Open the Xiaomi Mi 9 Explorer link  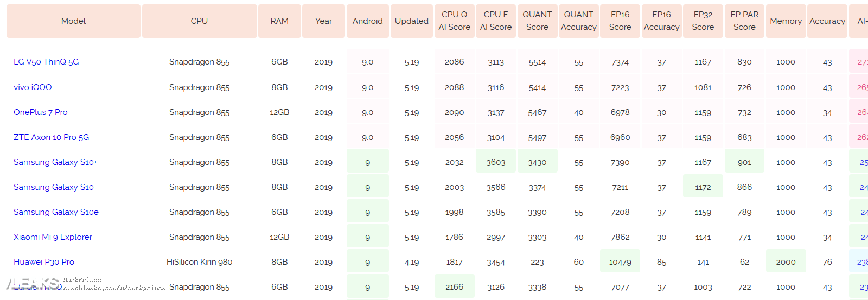point(53,237)
